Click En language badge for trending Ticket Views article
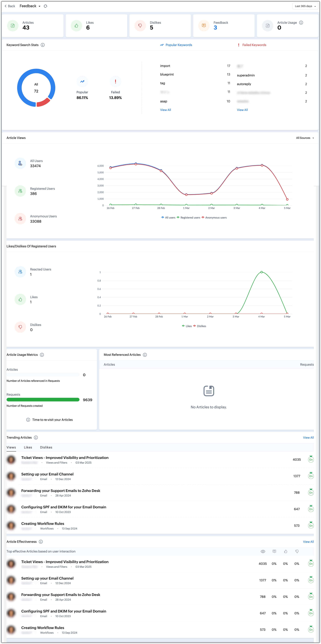This screenshot has height=644, width=321. (311, 459)
